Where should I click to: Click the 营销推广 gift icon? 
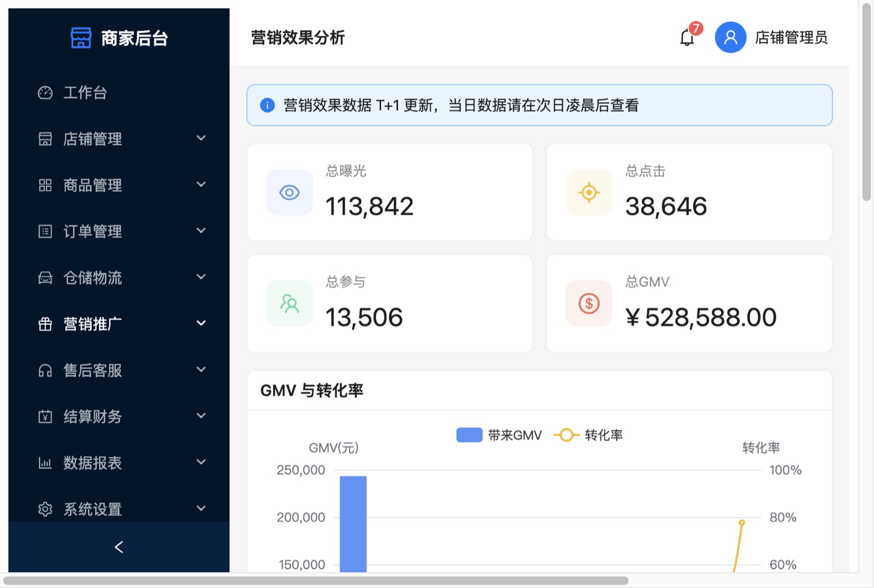point(45,324)
